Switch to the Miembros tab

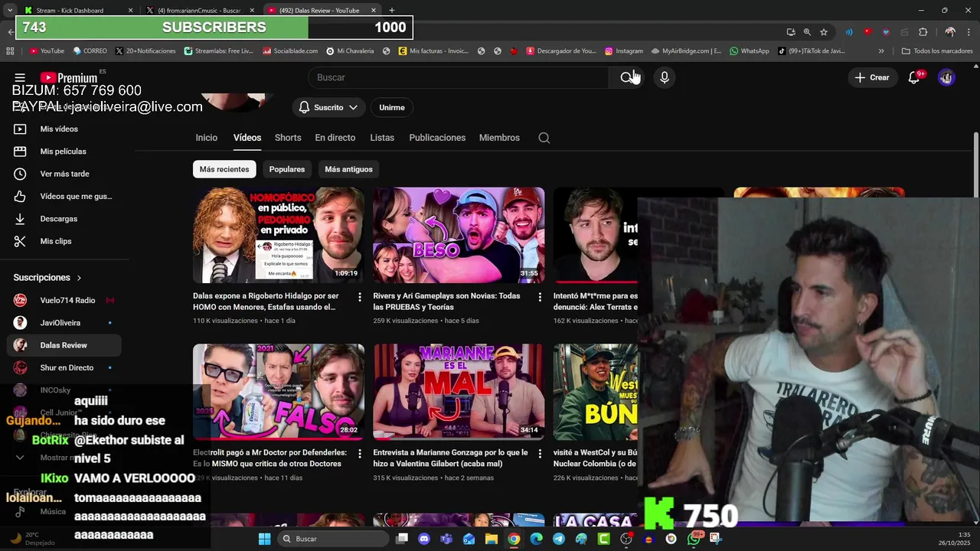[499, 138]
